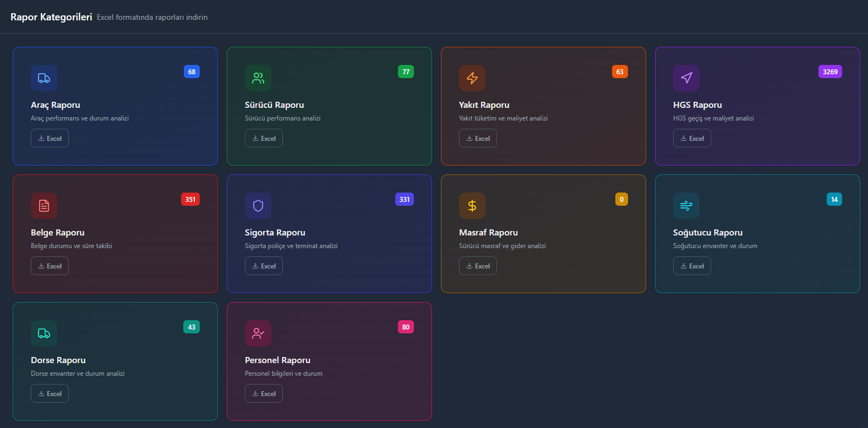Click the dollar sign icon on Masraf Raporu

point(472,206)
